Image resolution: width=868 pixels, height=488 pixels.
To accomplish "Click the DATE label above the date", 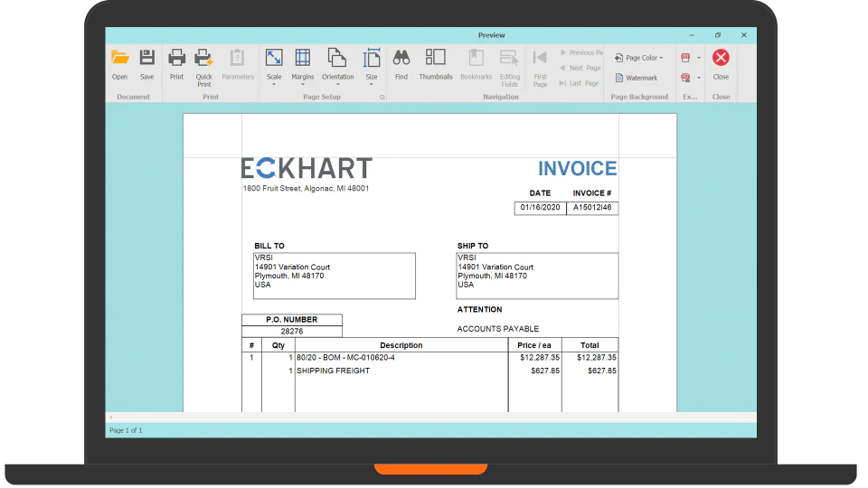I will point(540,193).
